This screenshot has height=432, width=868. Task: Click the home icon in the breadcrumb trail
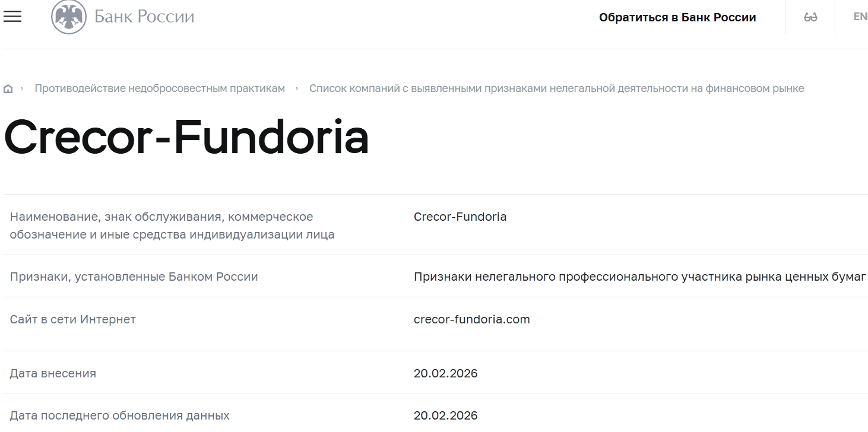(x=8, y=87)
